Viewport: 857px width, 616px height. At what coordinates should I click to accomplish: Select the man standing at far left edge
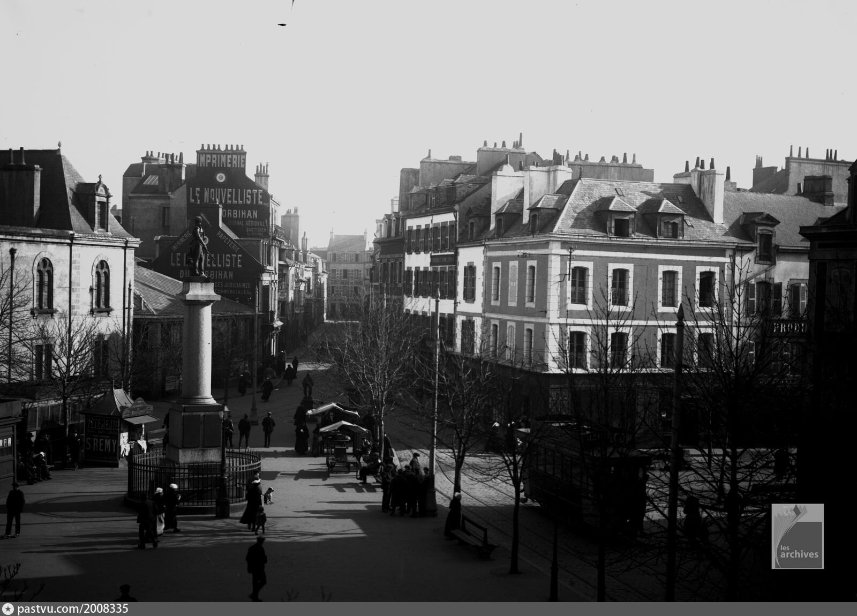tap(14, 509)
